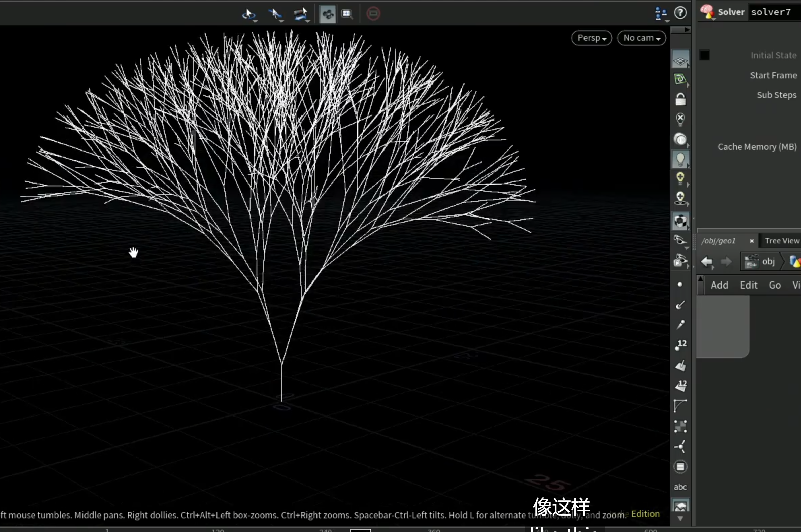
Task: Close the /obj/geo1 tab
Action: (x=752, y=241)
